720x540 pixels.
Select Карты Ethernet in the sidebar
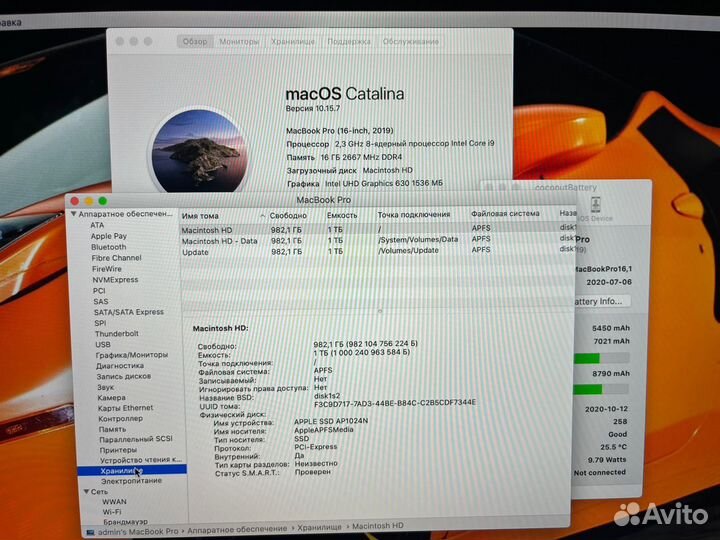pos(125,408)
